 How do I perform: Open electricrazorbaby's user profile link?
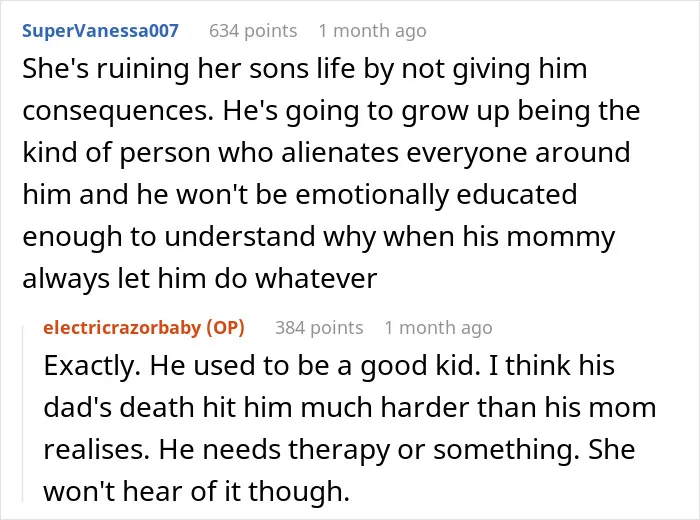122,328
